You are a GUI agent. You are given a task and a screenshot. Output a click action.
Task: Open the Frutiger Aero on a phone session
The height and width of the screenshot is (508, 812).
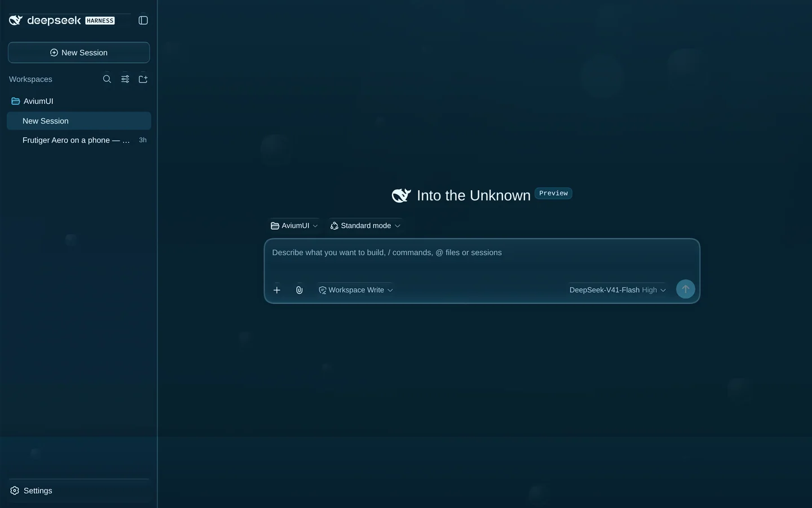tap(79, 140)
